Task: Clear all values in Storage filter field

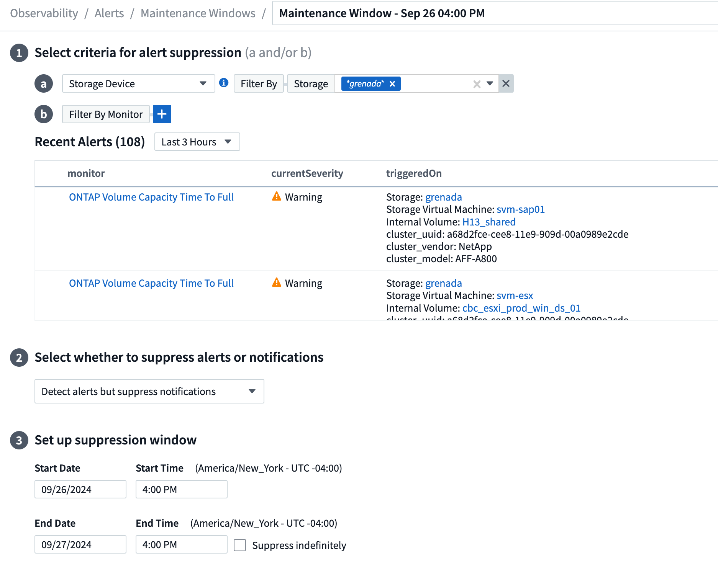Action: click(477, 84)
